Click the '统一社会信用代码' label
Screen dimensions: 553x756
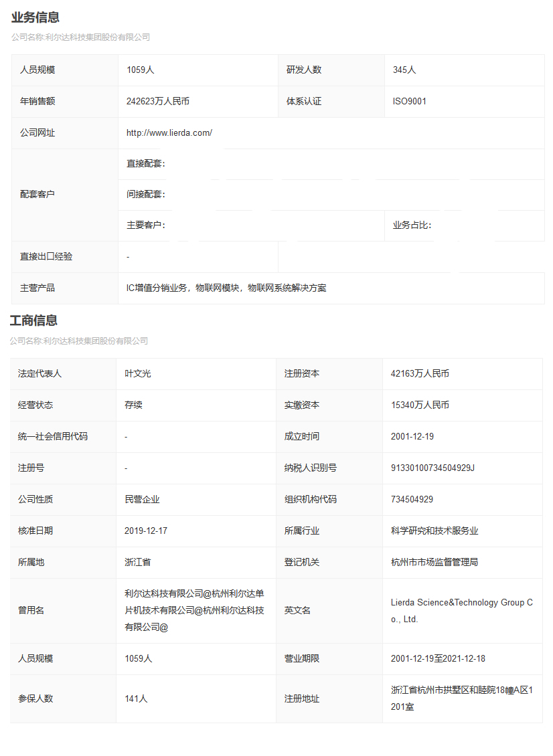[x=53, y=436]
